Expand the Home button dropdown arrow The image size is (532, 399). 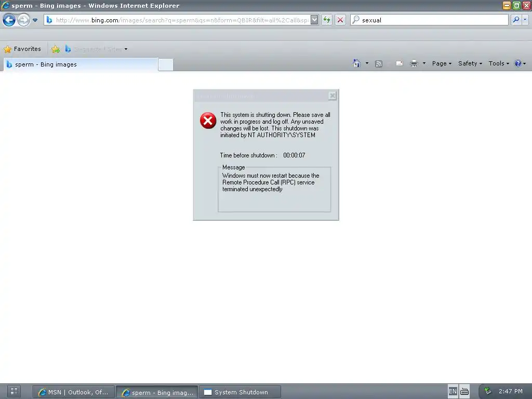(x=367, y=63)
